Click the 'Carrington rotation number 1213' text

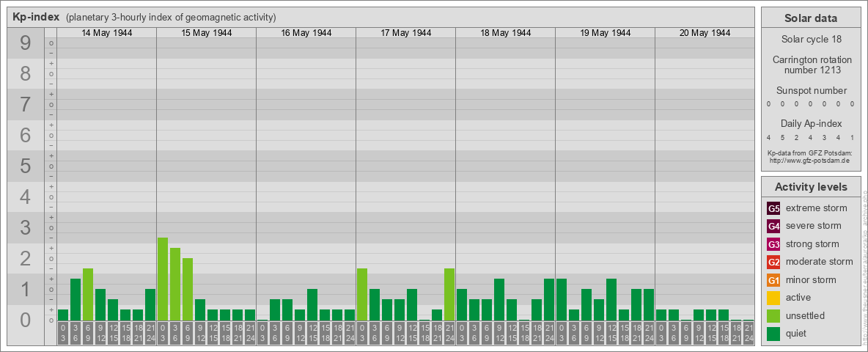click(x=811, y=65)
